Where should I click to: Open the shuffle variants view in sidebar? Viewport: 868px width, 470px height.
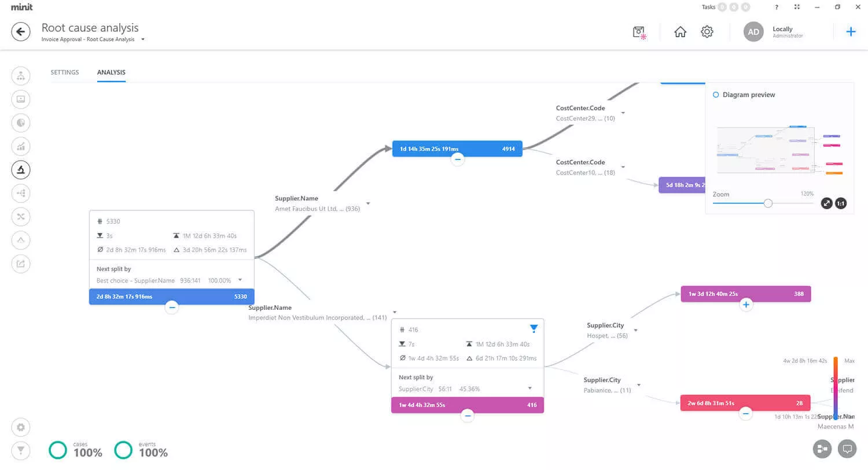tap(21, 217)
